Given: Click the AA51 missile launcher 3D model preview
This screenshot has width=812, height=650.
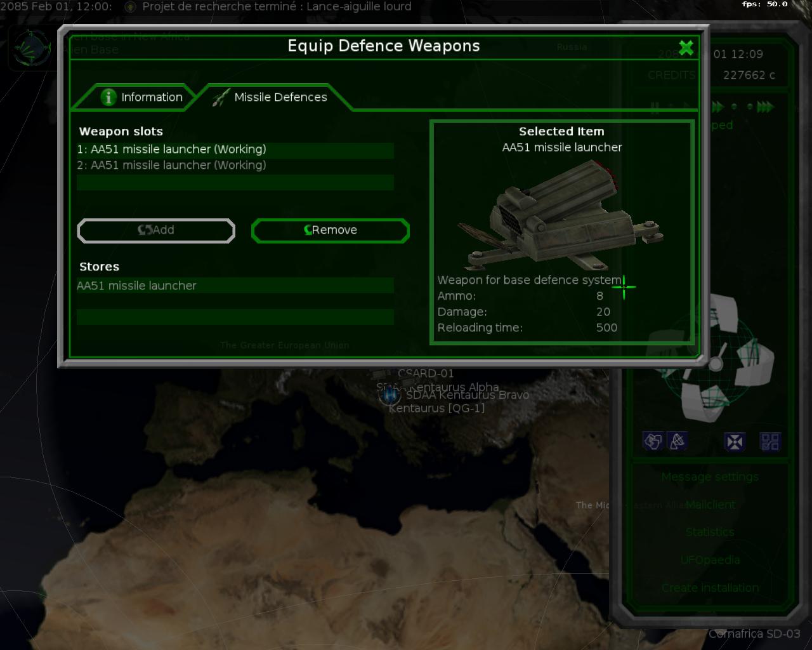Looking at the screenshot, I should pos(561,215).
